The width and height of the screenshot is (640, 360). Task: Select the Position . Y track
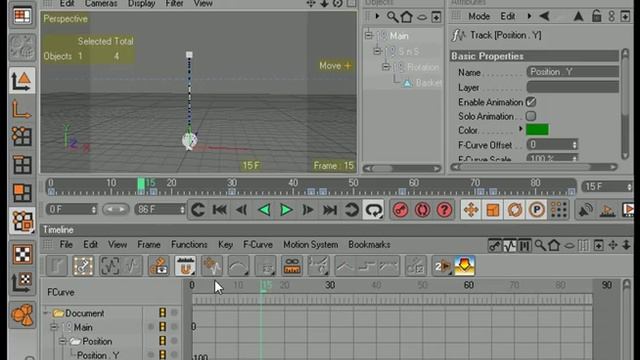coord(98,355)
